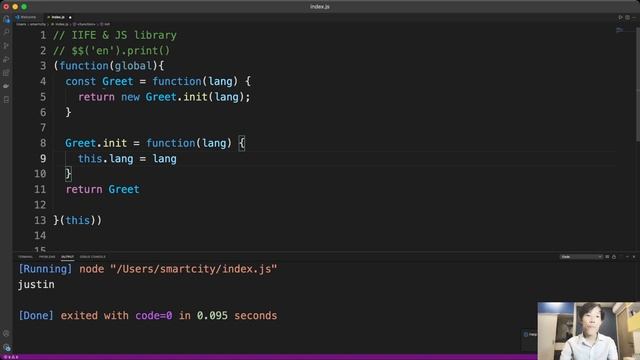Click the '[Done] exited with code=0' line
640x360 pixels.
click(148, 316)
